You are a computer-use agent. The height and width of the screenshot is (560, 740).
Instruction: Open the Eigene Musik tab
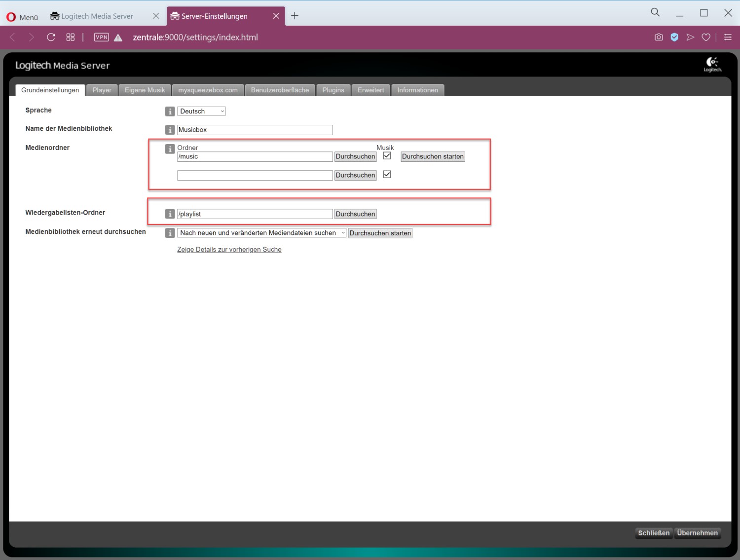click(x=145, y=90)
